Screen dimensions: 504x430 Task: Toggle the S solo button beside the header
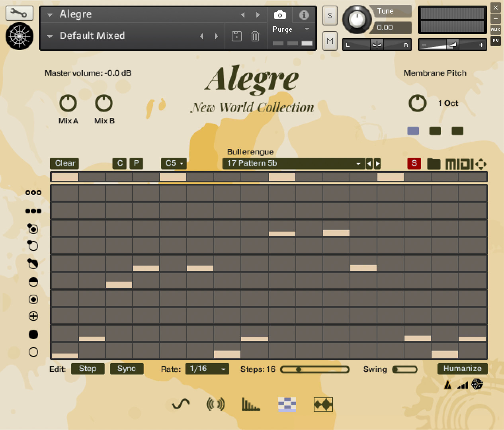[x=330, y=16]
